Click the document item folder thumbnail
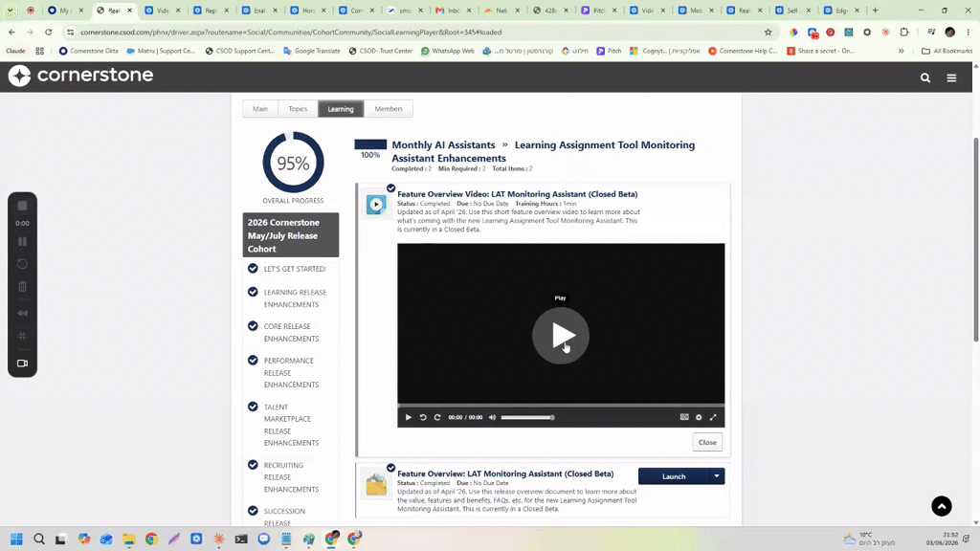Viewport: 980px width, 551px height. coord(376,484)
